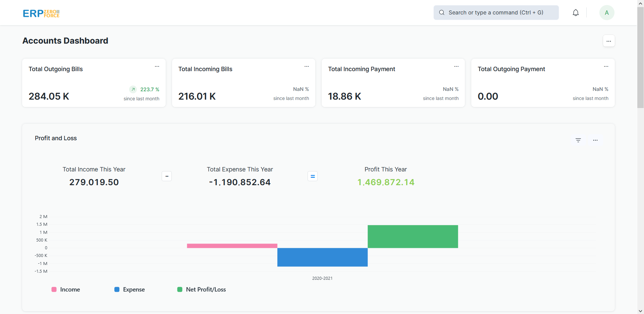Click the green upward trend arrow icon
This screenshot has height=314, width=644.
133,89
